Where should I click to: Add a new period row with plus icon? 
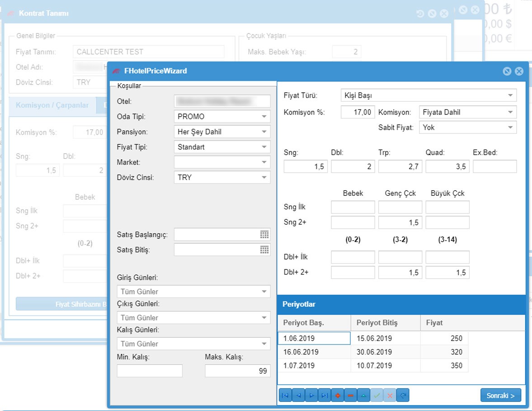click(338, 395)
